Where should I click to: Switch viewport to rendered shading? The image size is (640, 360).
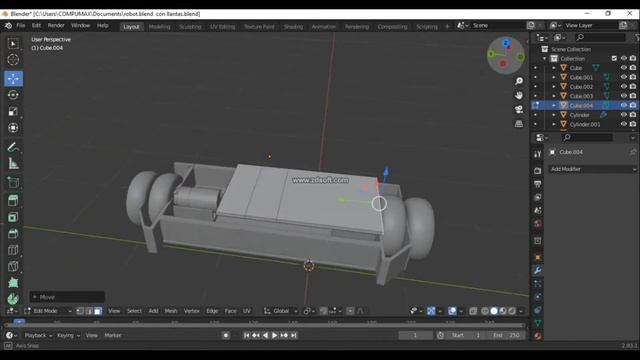pos(512,311)
